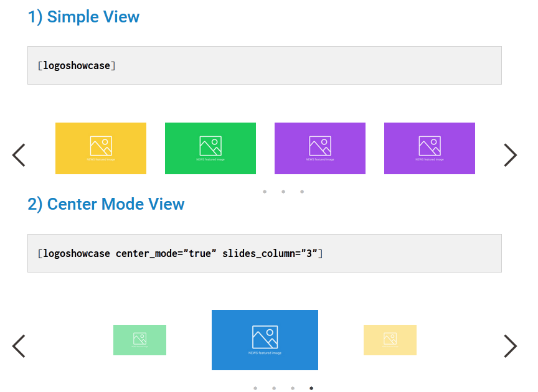Click the center_mode shortcode code box
Screen dimensions: 538x392
(265, 253)
